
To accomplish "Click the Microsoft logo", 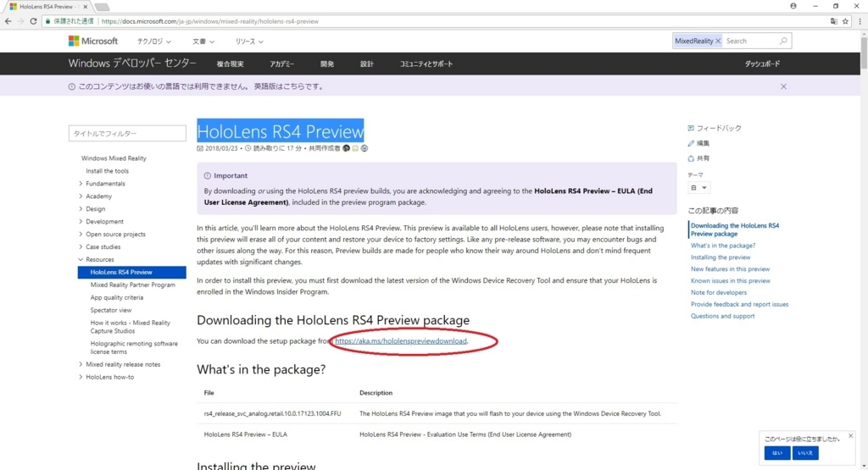I will tap(93, 41).
